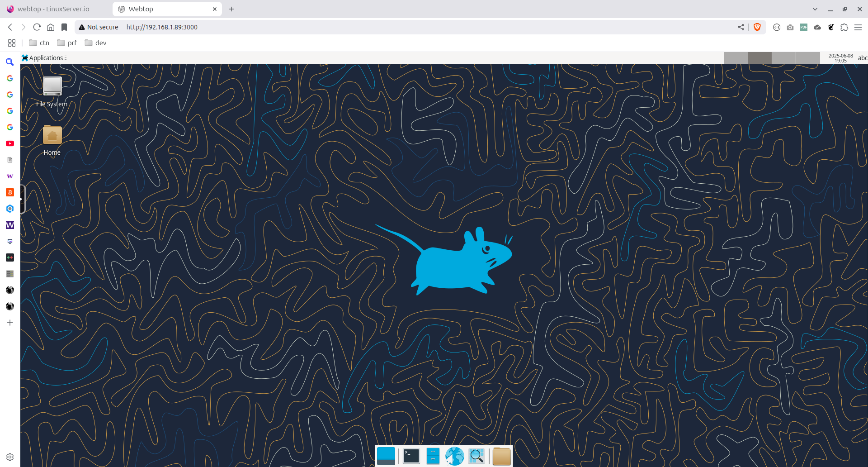Click the date and time clock
Screen dimensions: 868x467
[x=840, y=58]
